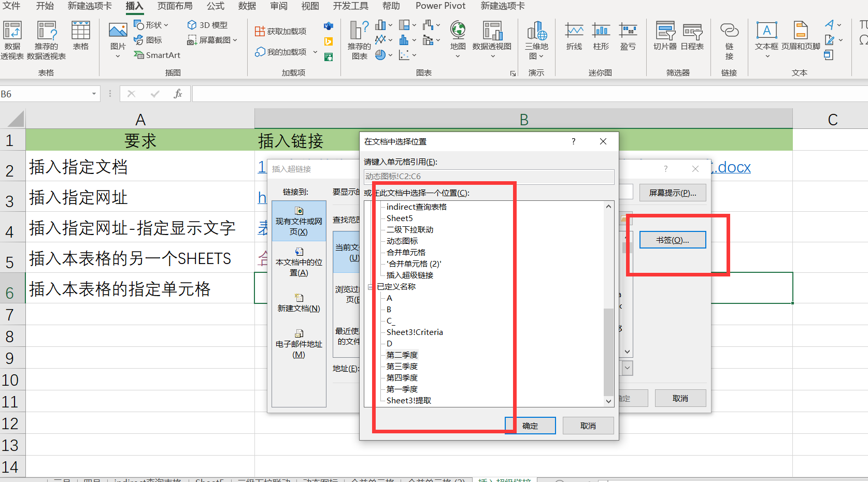Click the 3D 模型 icon
The width and height of the screenshot is (868, 482).
(207, 25)
